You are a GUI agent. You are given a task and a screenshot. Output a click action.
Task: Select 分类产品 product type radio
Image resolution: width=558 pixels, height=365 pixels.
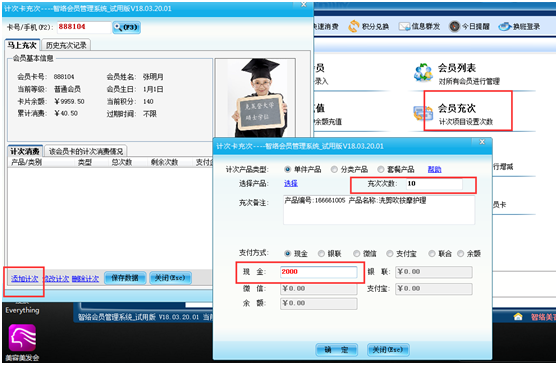[x=334, y=169]
